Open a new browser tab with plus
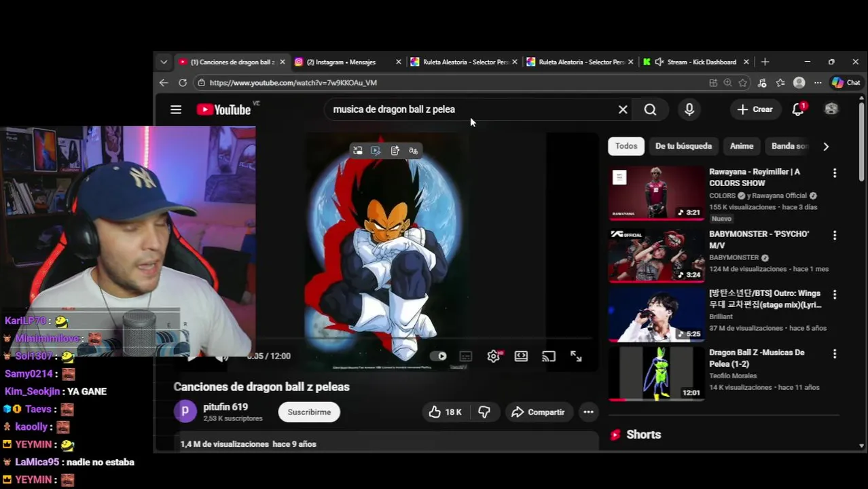 [765, 62]
